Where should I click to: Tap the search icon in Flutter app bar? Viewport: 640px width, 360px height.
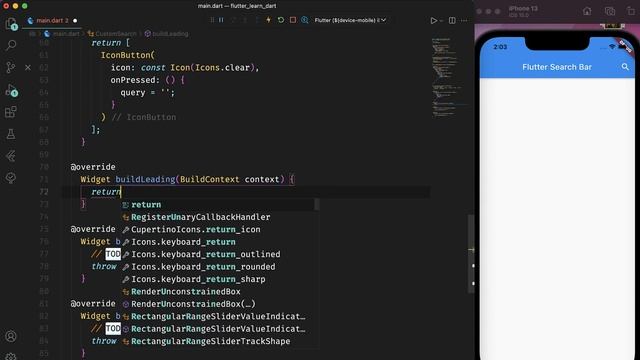[x=625, y=67]
